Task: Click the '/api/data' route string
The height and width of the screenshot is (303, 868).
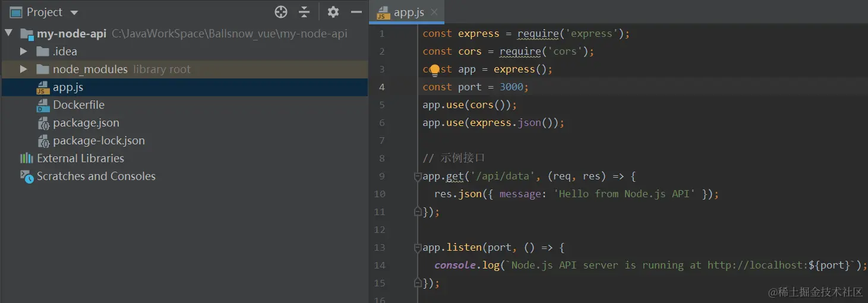Action: (503, 176)
